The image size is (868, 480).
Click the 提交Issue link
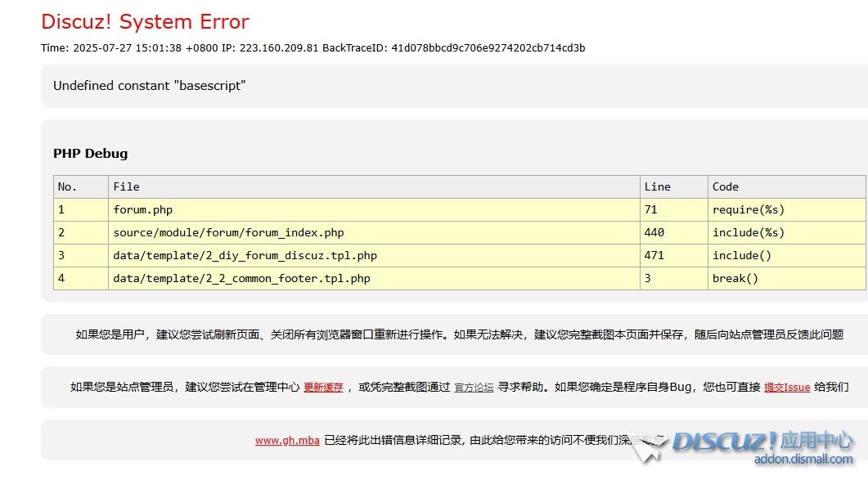(787, 388)
